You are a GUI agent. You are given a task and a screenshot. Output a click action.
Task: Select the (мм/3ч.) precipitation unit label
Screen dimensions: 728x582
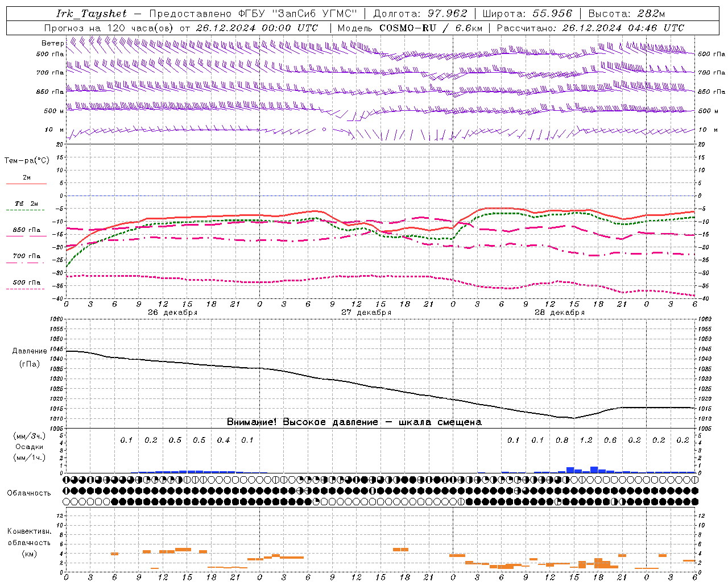(30, 436)
